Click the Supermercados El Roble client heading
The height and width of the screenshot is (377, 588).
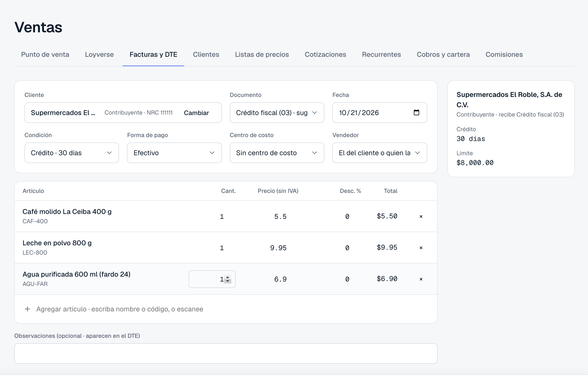(509, 100)
